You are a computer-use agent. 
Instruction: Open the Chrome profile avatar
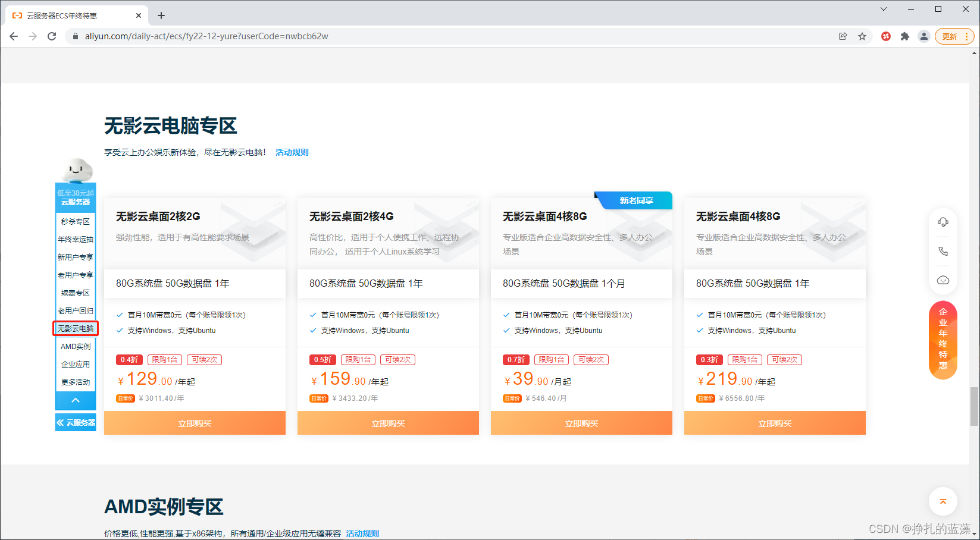(924, 36)
